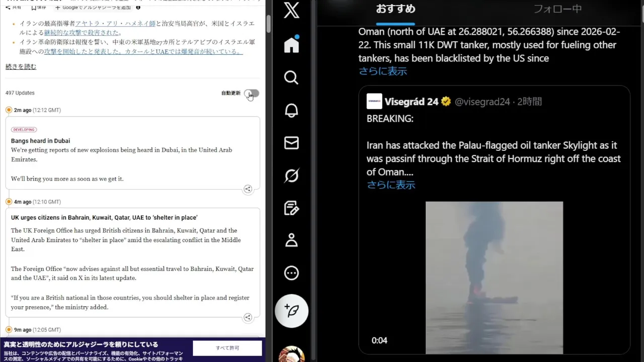Screen dimensions: 644x362
Task: Play the burning tanker video
Action: pyautogui.click(x=494, y=278)
